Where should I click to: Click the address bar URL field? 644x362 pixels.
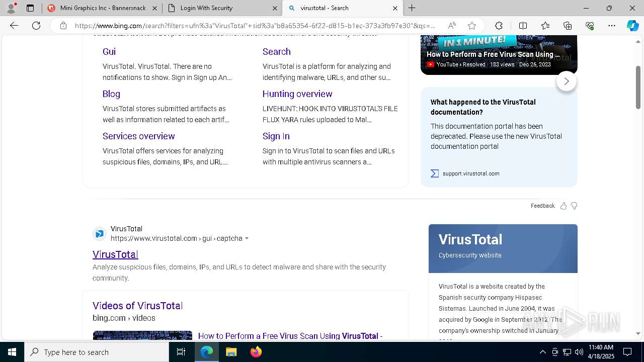click(255, 26)
